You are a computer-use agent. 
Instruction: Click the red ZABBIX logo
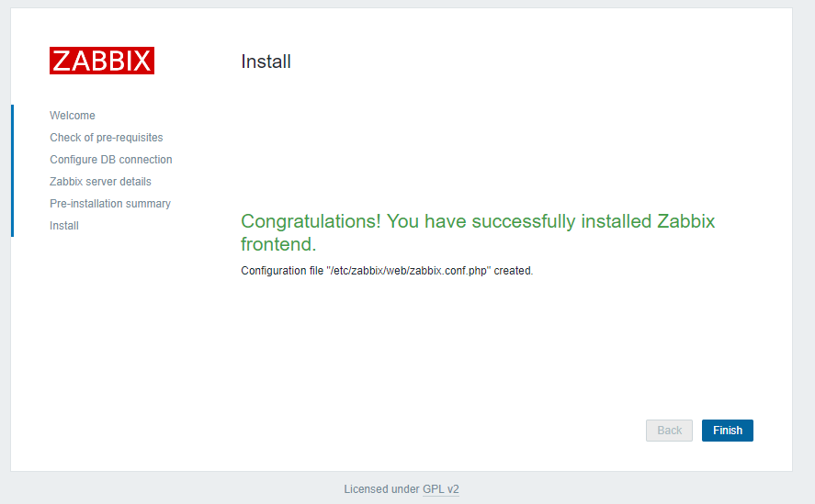pos(102,61)
